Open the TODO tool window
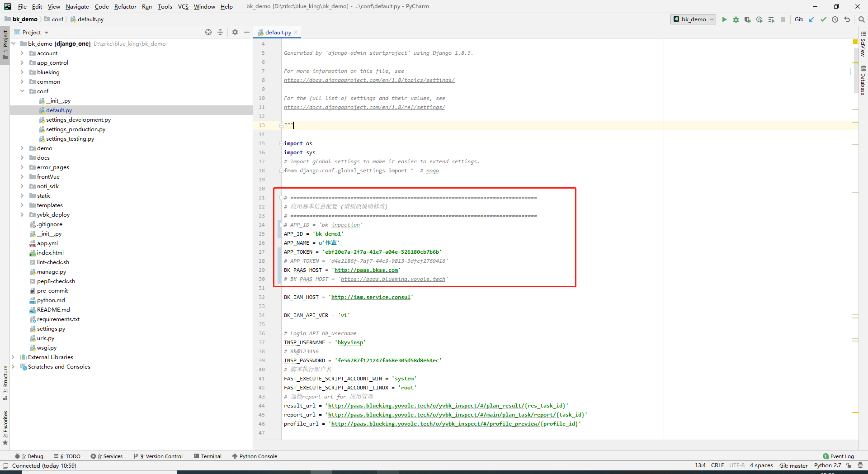The width and height of the screenshot is (868, 474). (x=67, y=456)
